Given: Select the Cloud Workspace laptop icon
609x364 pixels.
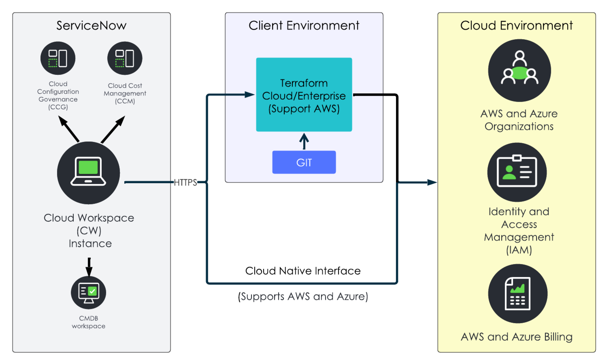Looking at the screenshot, I should click(88, 173).
